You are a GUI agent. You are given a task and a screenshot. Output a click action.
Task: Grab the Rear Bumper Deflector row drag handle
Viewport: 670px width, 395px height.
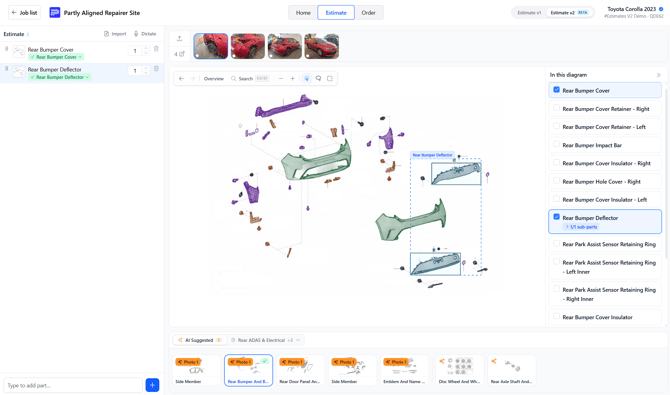(6, 68)
